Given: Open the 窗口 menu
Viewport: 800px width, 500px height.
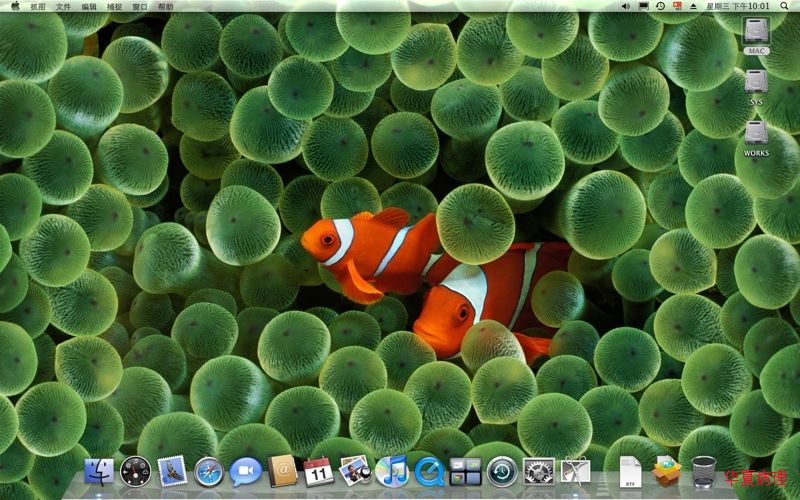Looking at the screenshot, I should point(140,7).
